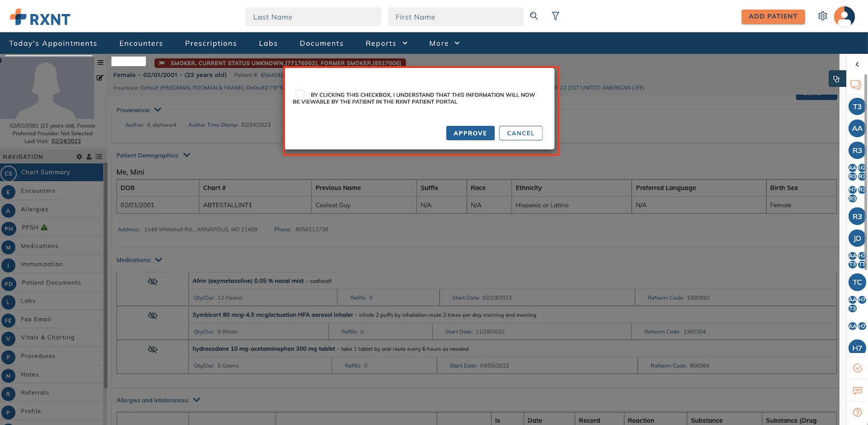Image resolution: width=868 pixels, height=425 pixels.
Task: Click the stethoscope side tab icon
Action: point(836,79)
